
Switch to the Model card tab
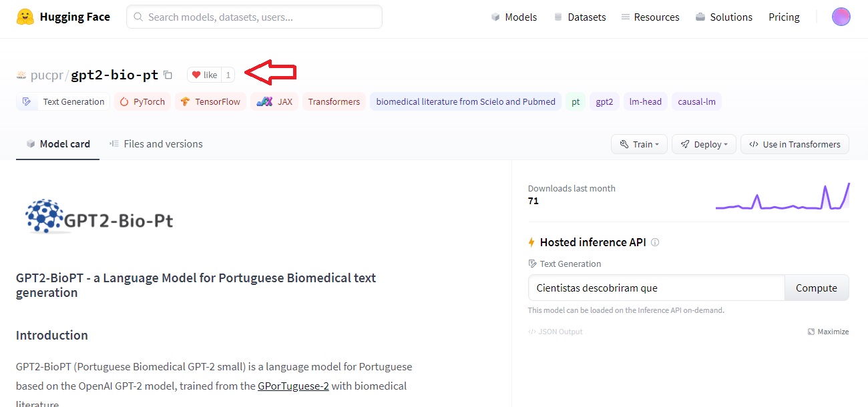(57, 144)
